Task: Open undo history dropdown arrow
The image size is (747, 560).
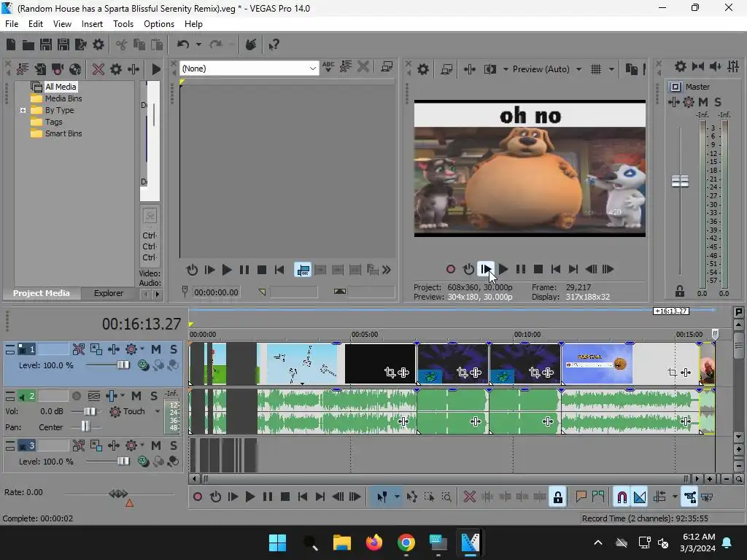Action: (x=198, y=44)
